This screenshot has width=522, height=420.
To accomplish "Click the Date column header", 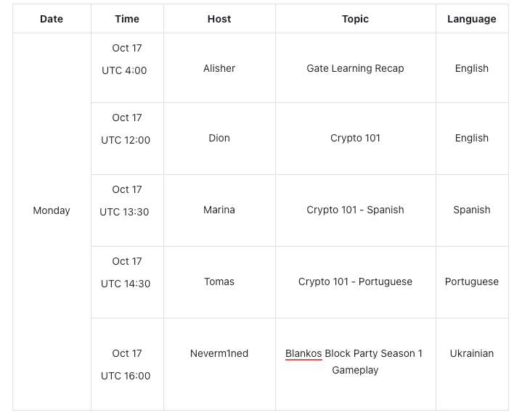I will coord(52,19).
